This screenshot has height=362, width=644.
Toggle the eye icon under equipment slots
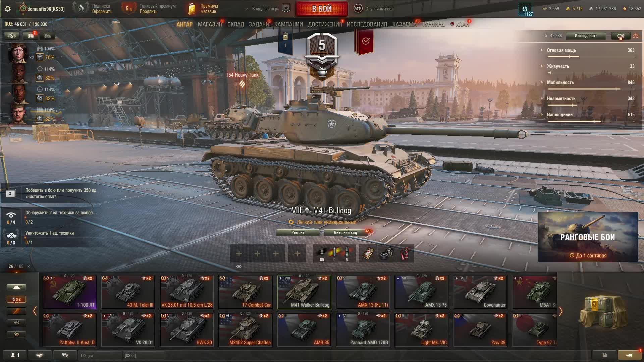coord(239,266)
